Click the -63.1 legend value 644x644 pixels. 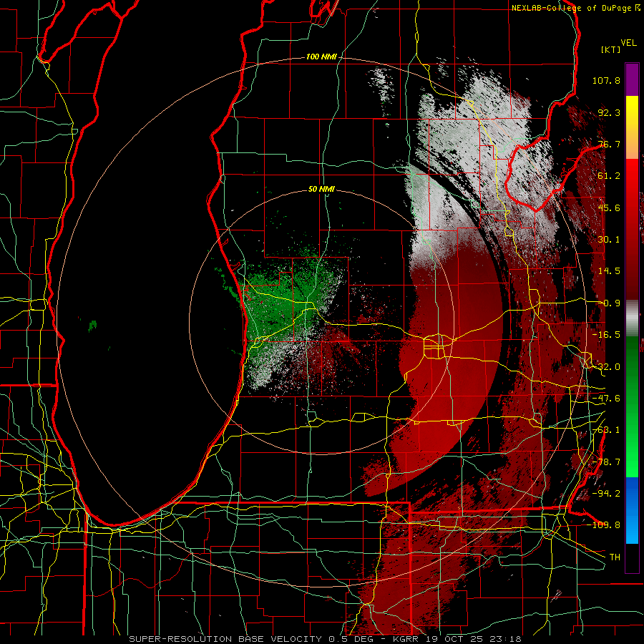(606, 430)
